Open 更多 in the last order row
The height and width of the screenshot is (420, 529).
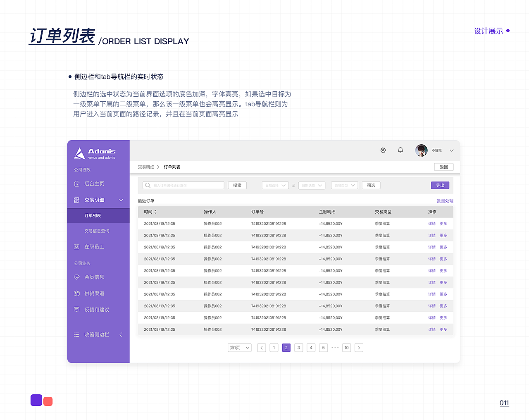[443, 329]
